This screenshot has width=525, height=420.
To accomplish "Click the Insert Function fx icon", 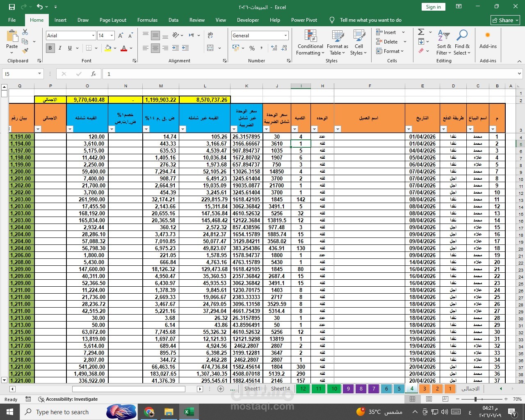I will coord(94,74).
